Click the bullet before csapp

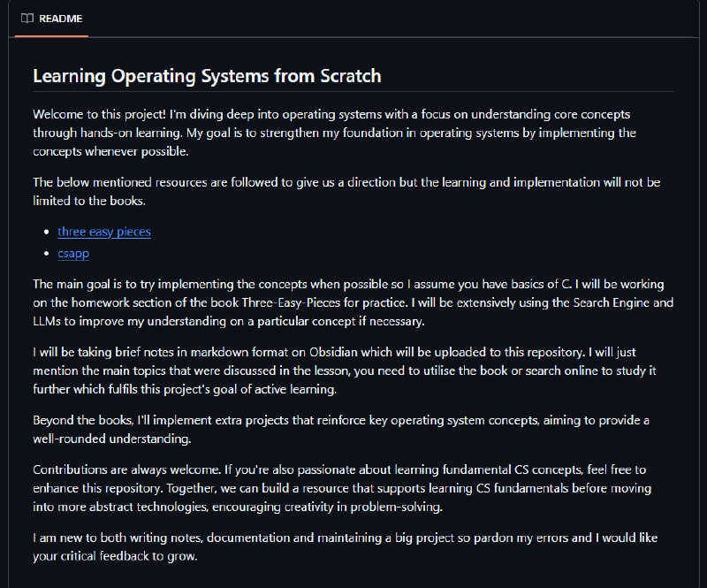click(47, 254)
